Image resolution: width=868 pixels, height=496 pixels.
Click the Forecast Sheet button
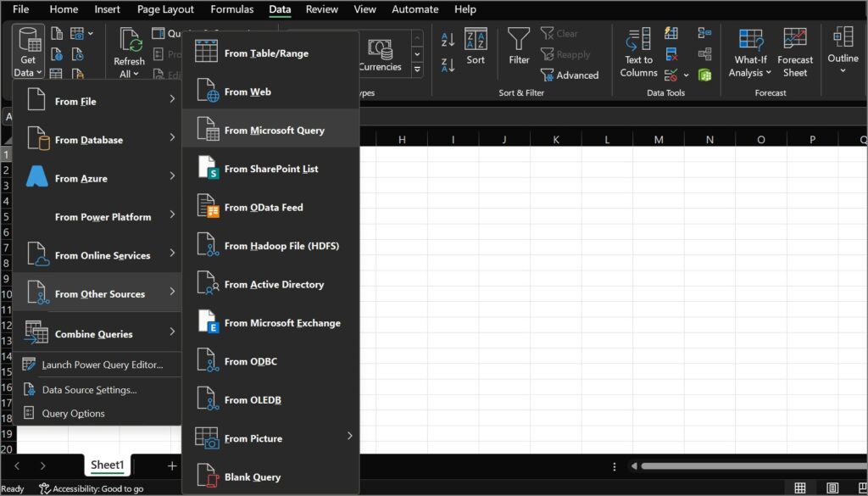[x=795, y=53]
